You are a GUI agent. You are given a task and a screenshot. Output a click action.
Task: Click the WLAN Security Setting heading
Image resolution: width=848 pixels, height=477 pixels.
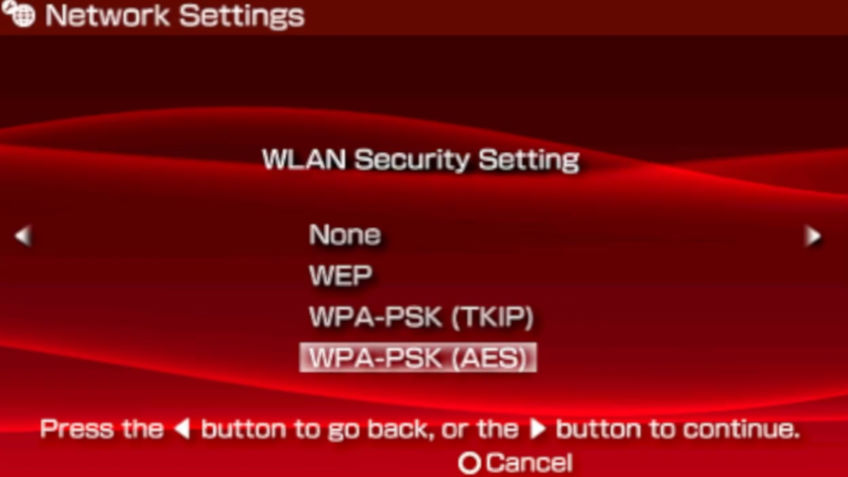pos(421,160)
